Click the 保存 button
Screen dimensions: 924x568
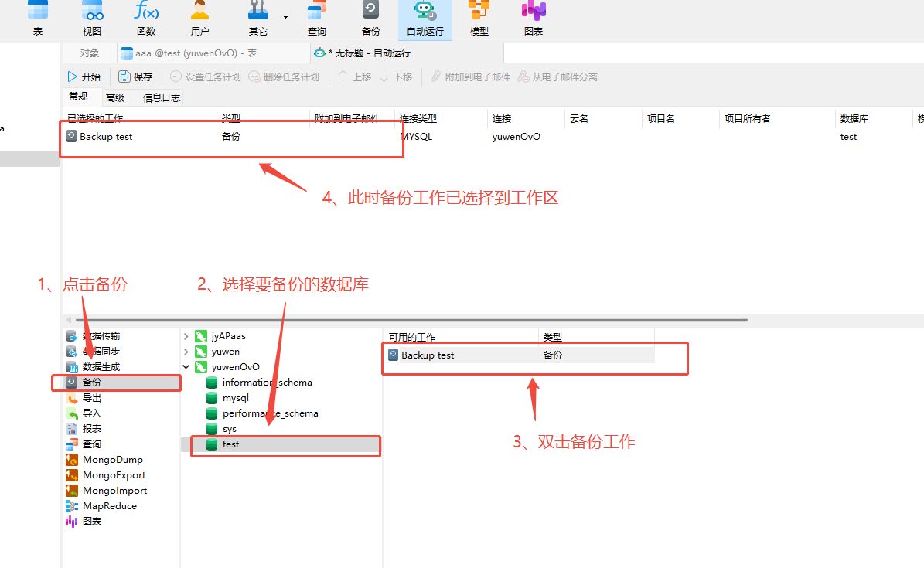point(135,76)
